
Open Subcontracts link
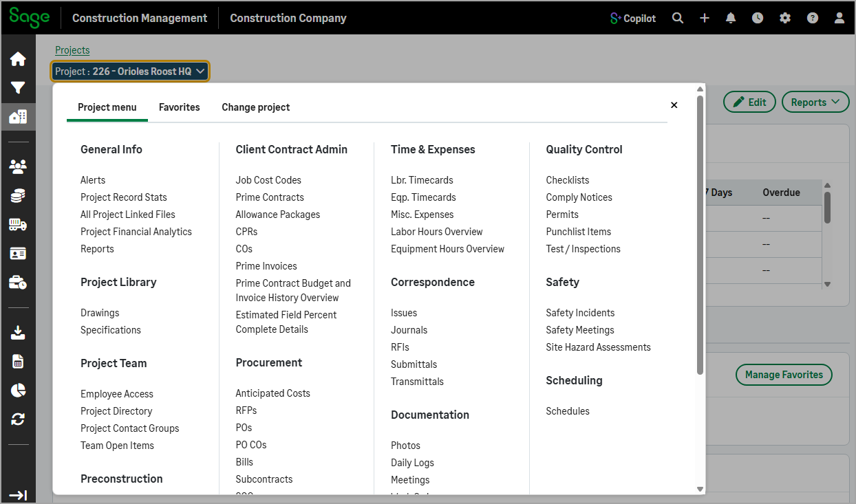pyautogui.click(x=264, y=479)
